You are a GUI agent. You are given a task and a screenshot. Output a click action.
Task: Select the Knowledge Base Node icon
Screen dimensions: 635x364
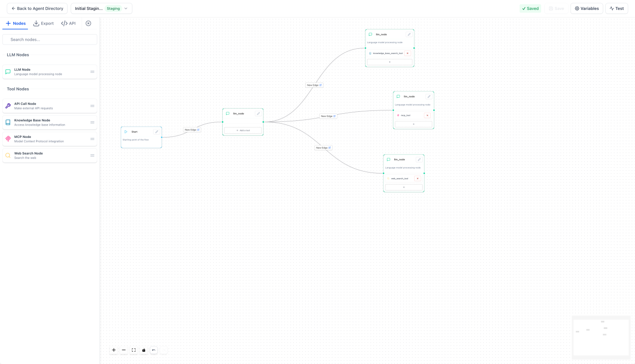coord(8,122)
